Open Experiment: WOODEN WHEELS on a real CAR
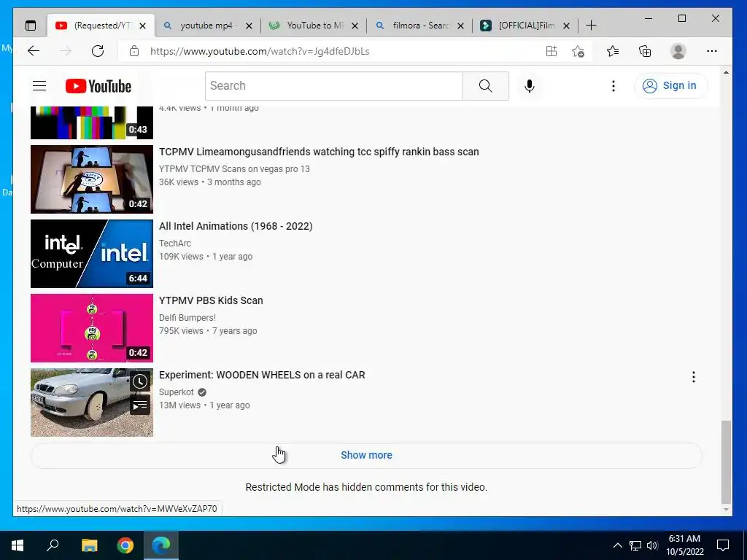747x560 pixels. [x=262, y=375]
